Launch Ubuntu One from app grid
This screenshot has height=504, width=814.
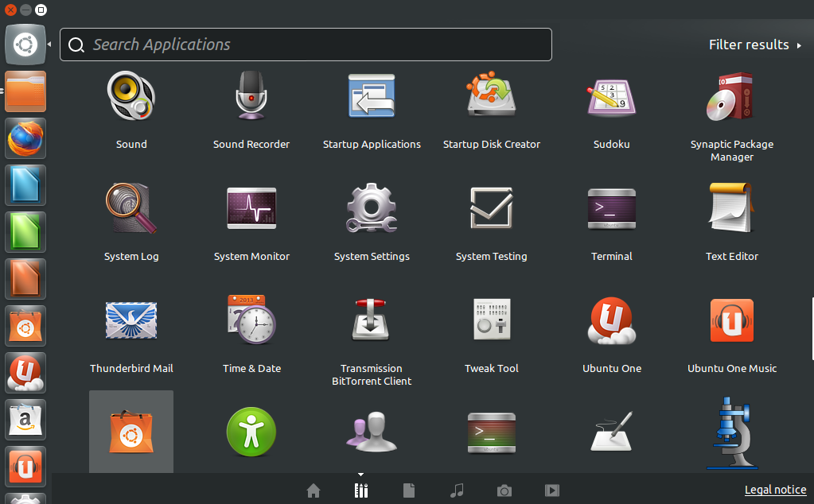pyautogui.click(x=612, y=320)
